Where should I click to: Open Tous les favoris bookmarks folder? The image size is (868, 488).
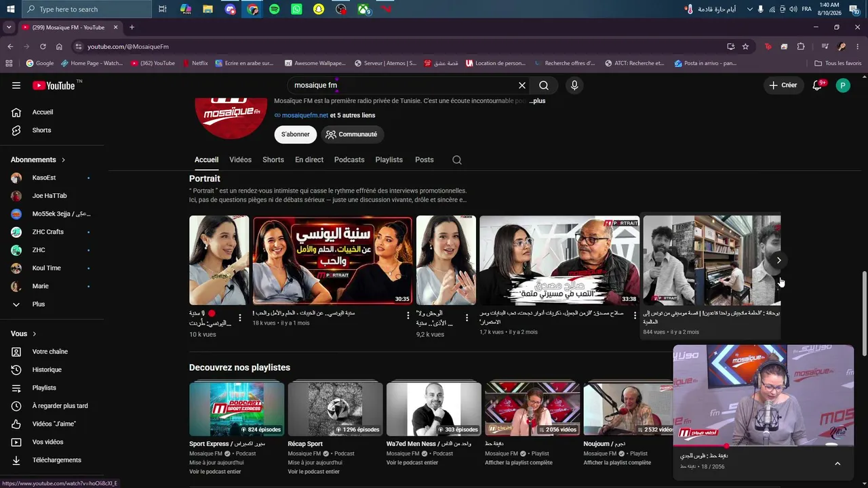[838, 63]
